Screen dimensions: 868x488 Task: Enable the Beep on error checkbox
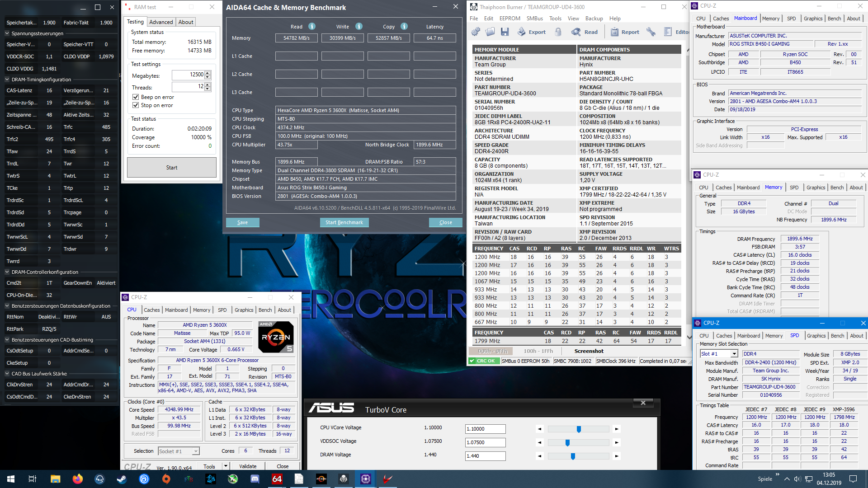(x=135, y=97)
